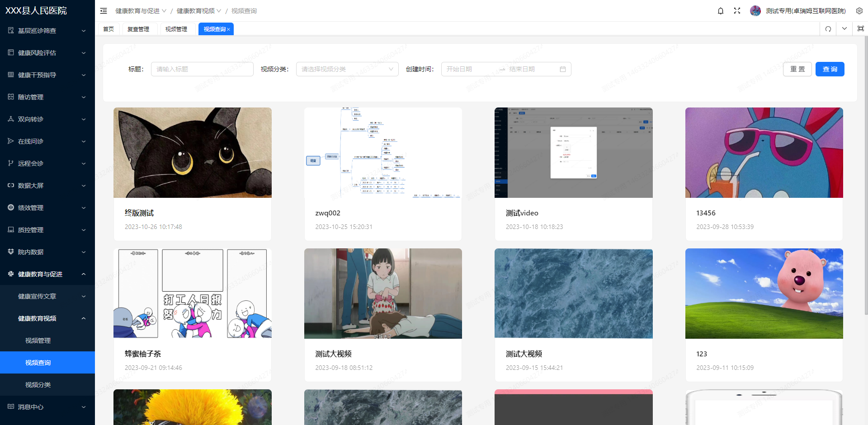Switch to the 首页 tab

point(108,29)
